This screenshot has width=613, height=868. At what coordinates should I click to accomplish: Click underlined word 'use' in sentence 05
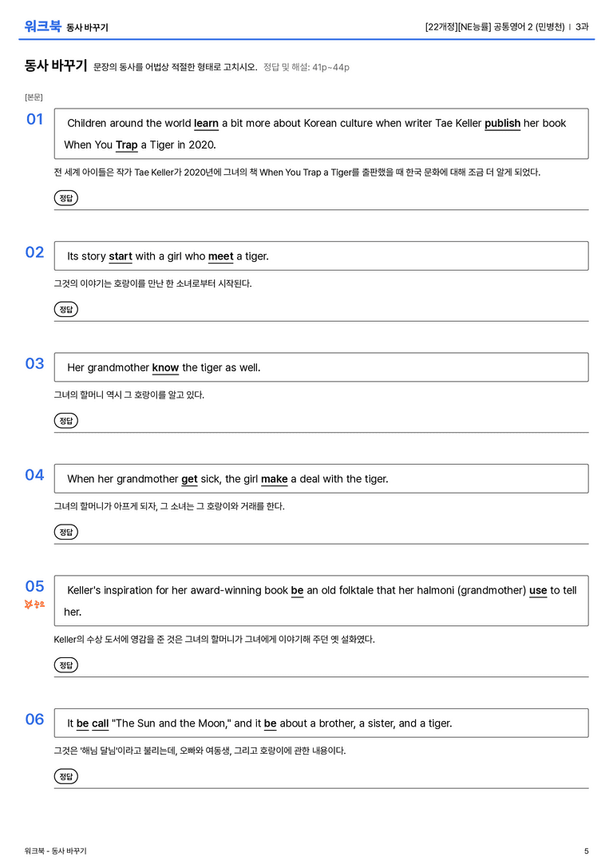538,591
